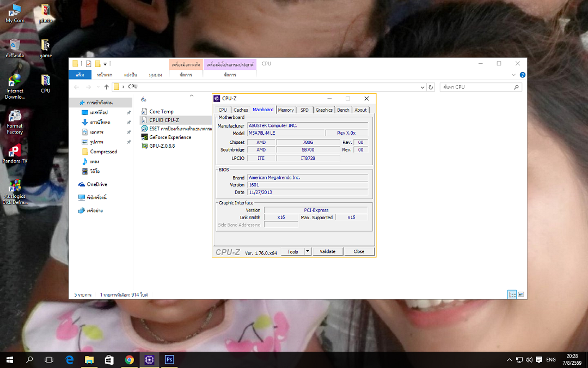Screen dimensions: 588x368
Task: Click the refresh icon beside the address bar
Action: click(x=431, y=87)
